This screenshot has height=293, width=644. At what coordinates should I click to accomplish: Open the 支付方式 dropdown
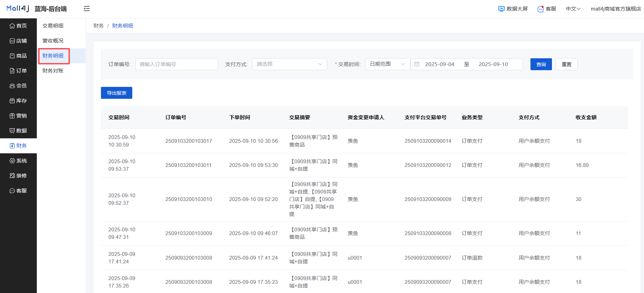click(290, 64)
